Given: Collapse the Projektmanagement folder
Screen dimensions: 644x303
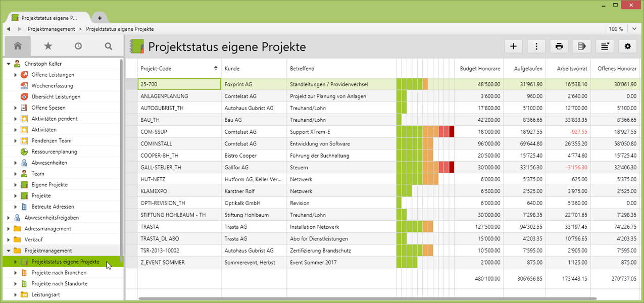Looking at the screenshot, I should 9,250.
